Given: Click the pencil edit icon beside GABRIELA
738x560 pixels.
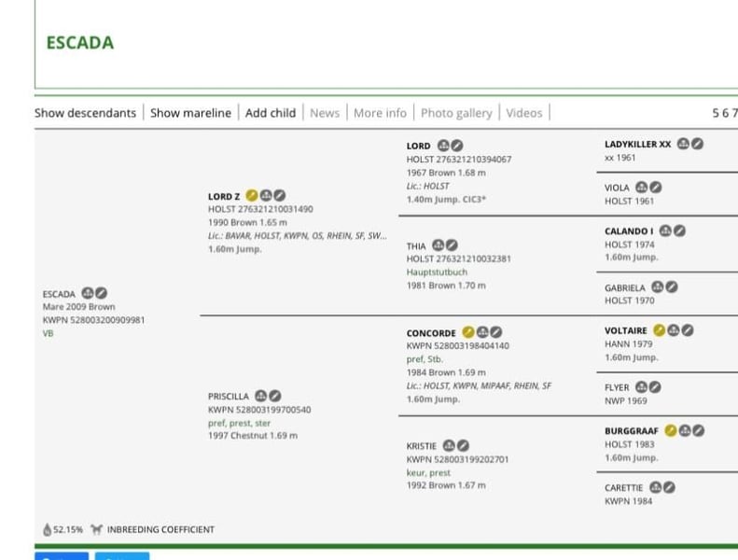Looking at the screenshot, I should point(672,287).
